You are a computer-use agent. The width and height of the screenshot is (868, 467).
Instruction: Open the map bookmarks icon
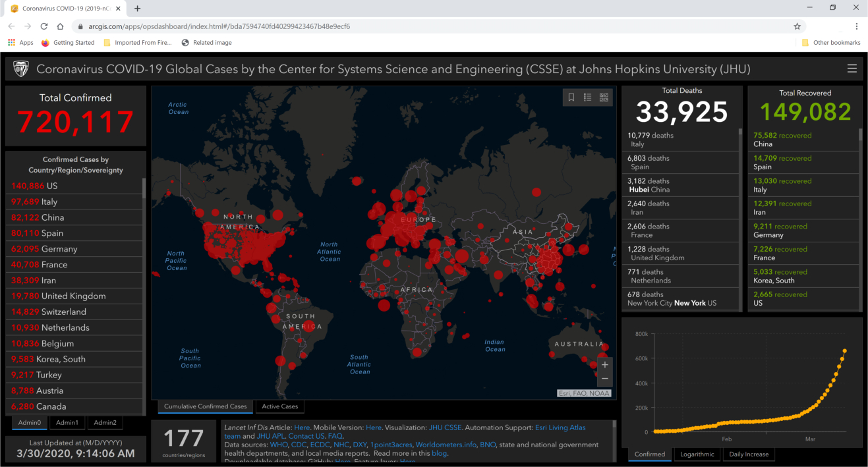point(571,97)
